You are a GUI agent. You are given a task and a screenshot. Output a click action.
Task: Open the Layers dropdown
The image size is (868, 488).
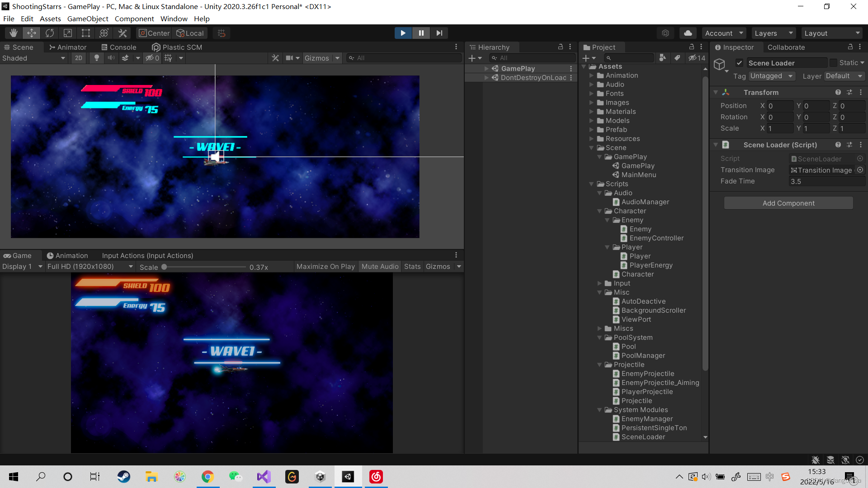pyautogui.click(x=774, y=33)
